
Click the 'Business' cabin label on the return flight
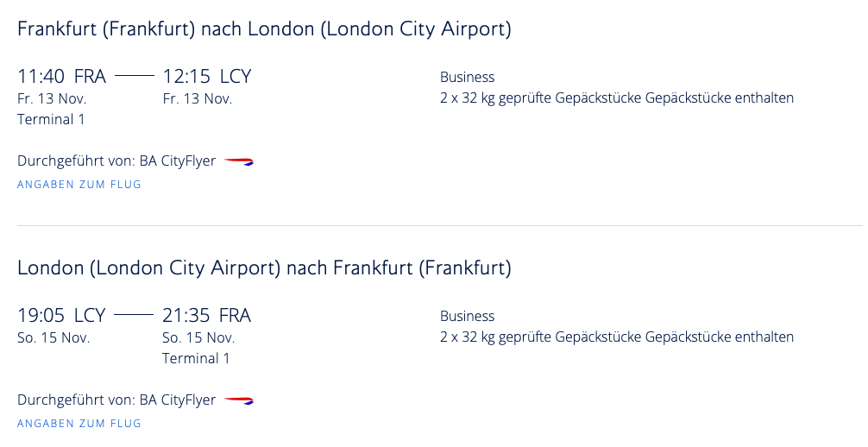[467, 317]
